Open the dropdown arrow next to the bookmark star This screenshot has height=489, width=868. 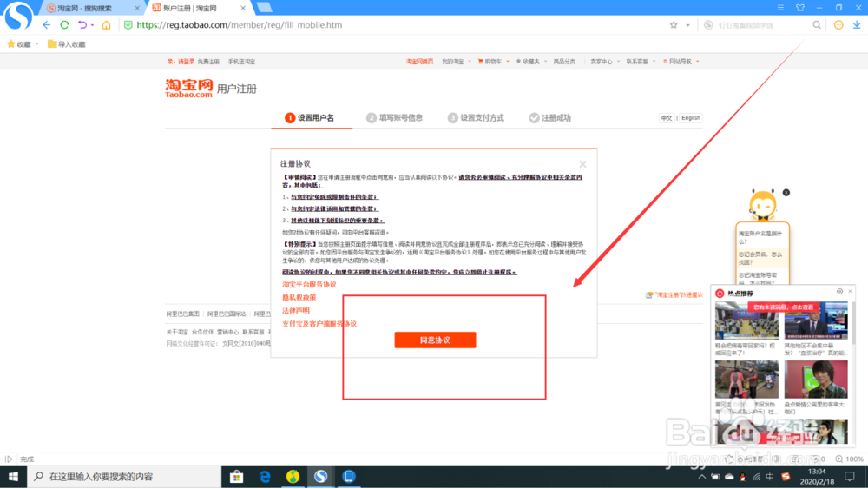(687, 25)
